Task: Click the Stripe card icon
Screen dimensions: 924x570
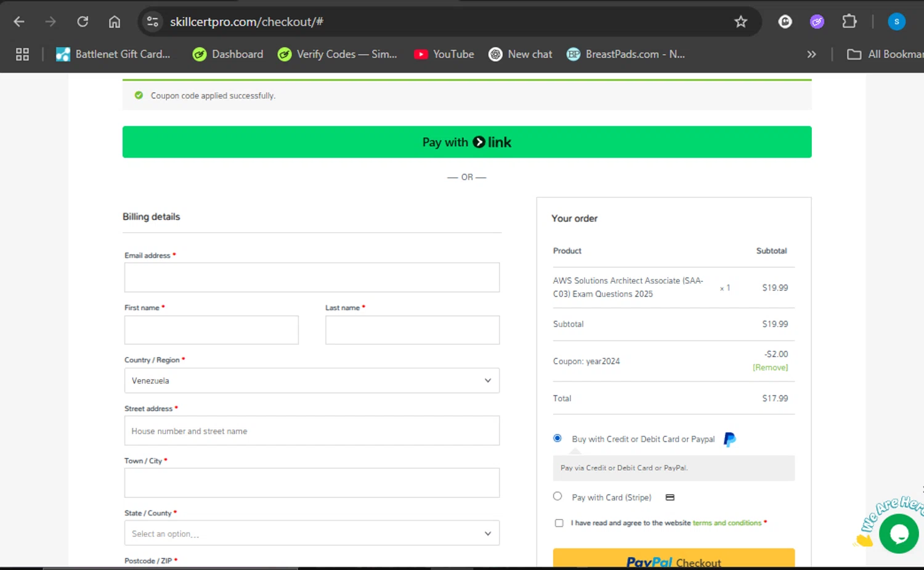Action: point(670,497)
